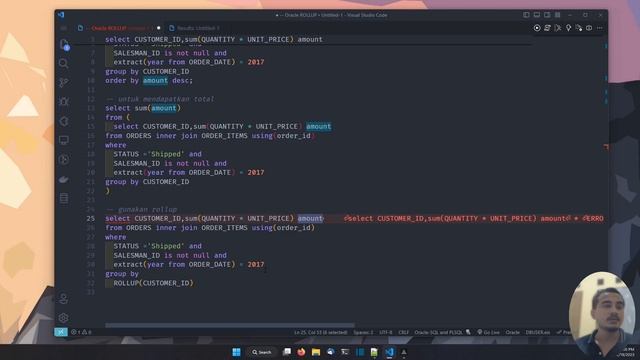Screen dimensions: 640x360
Task: Click the run script icon in editor toolbar
Action: pos(547,28)
